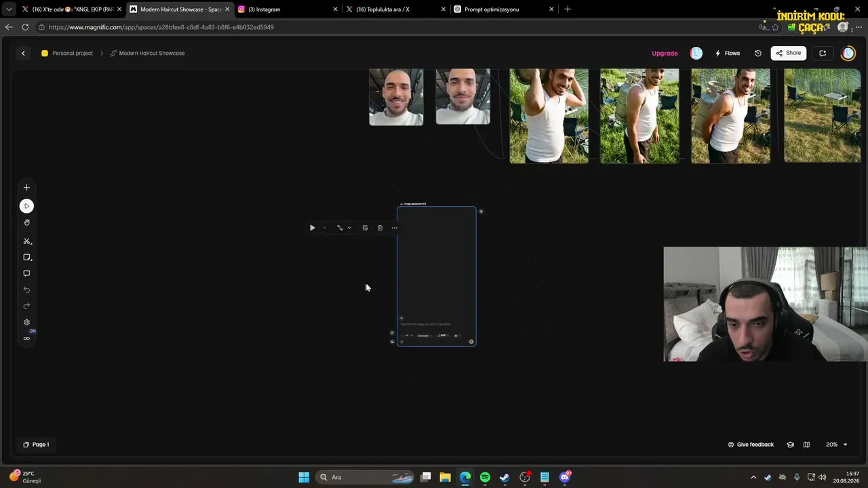Click the add node plus tool
868x488 pixels.
[x=26, y=188]
